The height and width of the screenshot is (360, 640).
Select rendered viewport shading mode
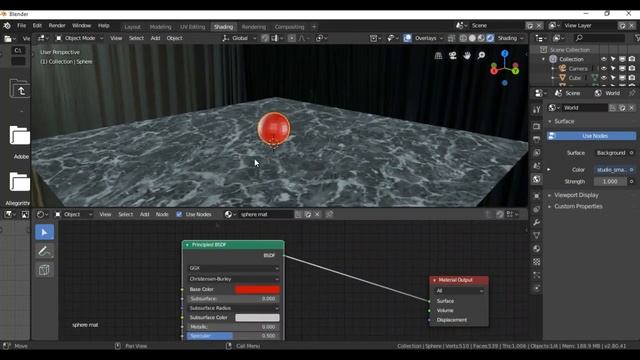click(490, 38)
